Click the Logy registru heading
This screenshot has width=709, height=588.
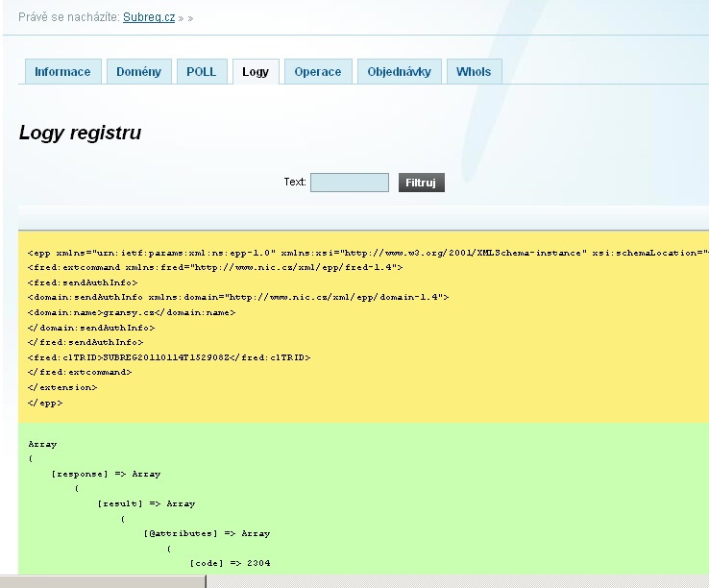tap(80, 134)
